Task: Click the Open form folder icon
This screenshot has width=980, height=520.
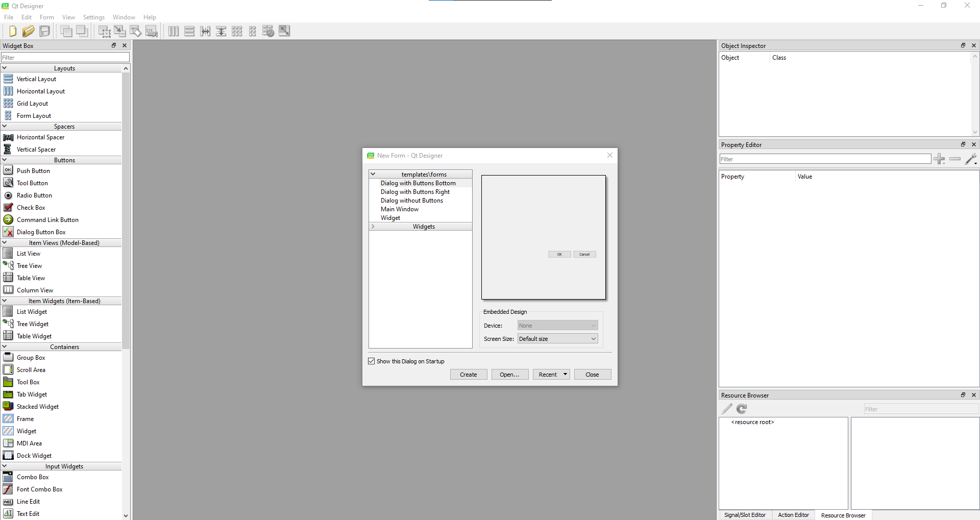Action: pyautogui.click(x=29, y=31)
